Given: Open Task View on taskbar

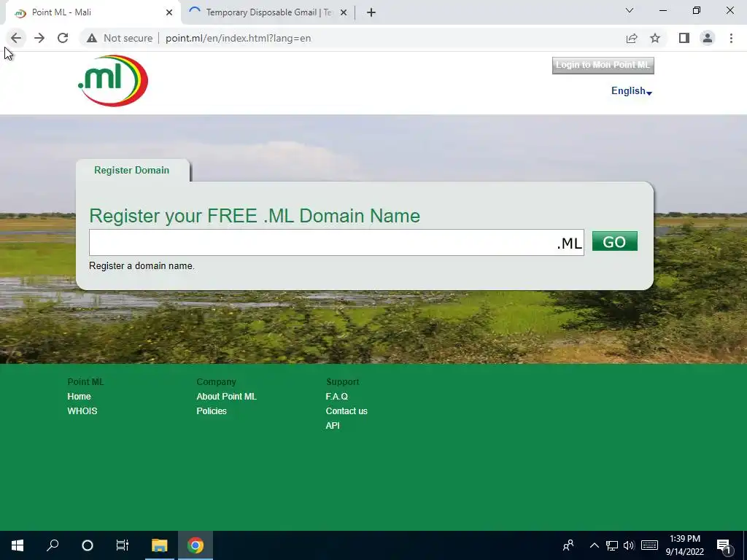Looking at the screenshot, I should 123,545.
